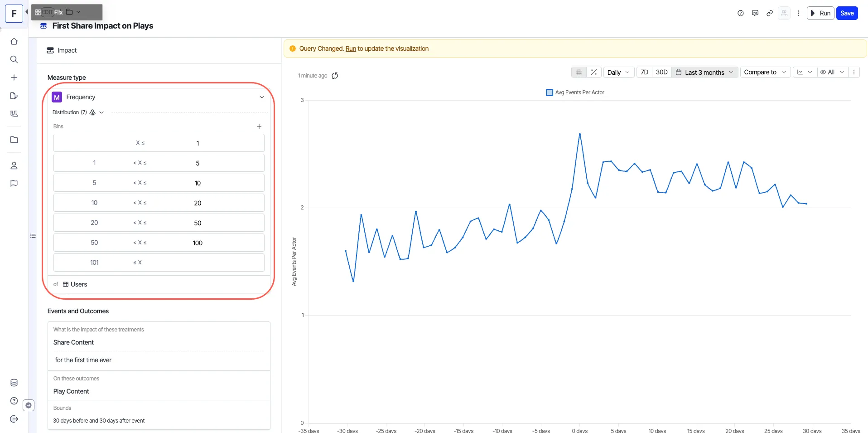Click the refresh icon next to timestamp

coord(335,76)
